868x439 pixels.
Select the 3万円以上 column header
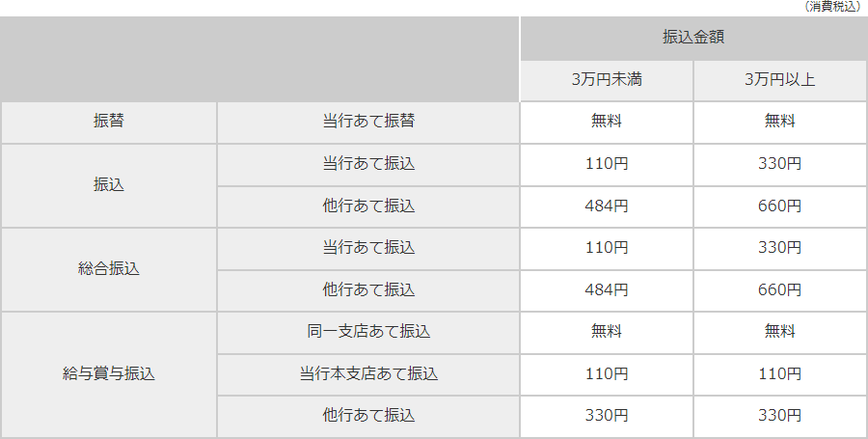pyautogui.click(x=780, y=80)
